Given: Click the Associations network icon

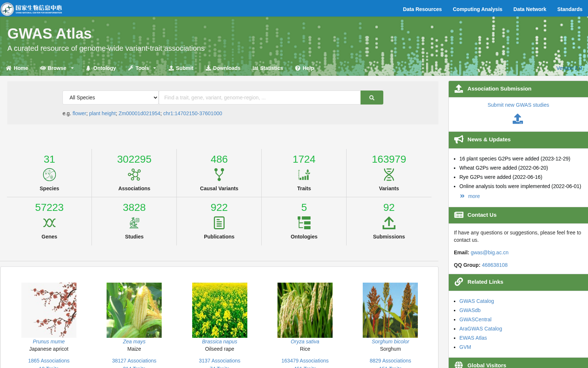Looking at the screenshot, I should (134, 174).
